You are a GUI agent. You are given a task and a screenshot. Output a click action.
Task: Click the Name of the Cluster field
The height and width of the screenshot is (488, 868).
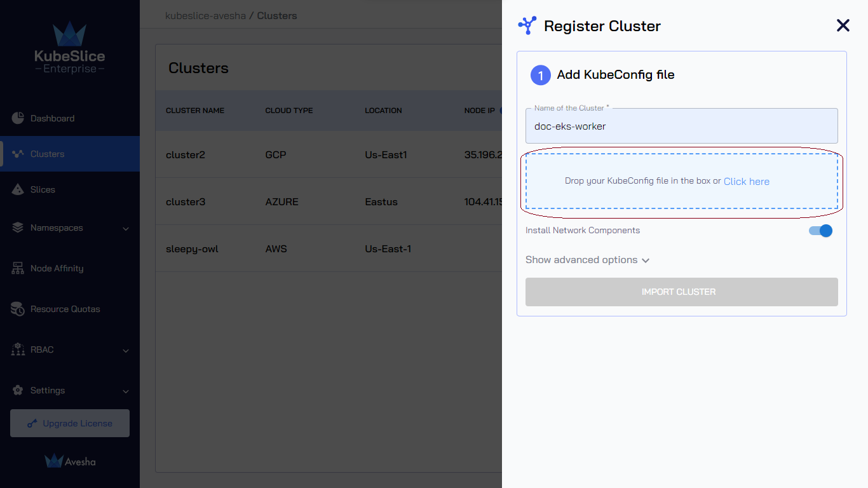tap(681, 126)
